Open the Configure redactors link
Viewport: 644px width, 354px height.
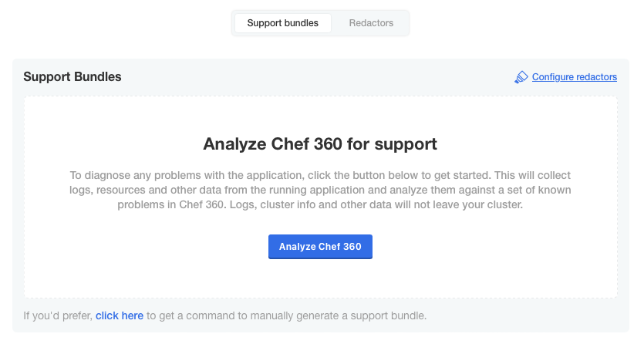(575, 77)
